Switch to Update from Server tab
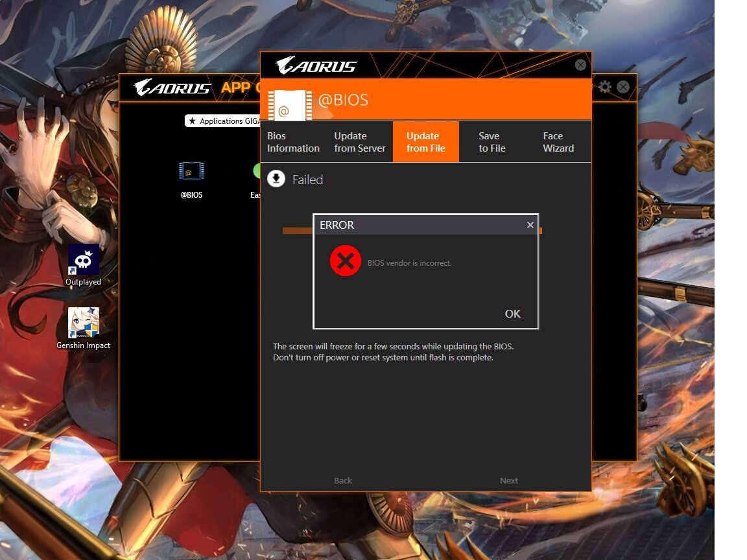 click(x=360, y=142)
